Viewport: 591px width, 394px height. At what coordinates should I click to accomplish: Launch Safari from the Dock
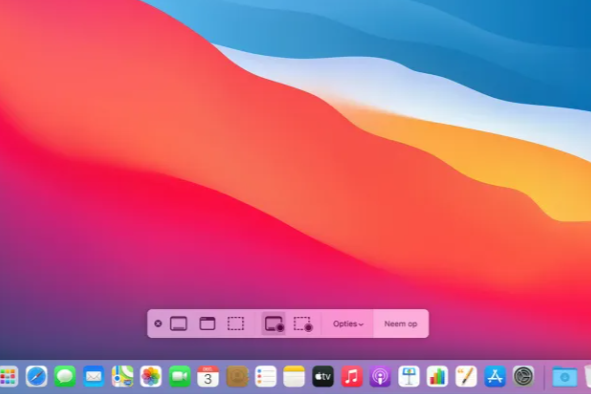[37, 376]
